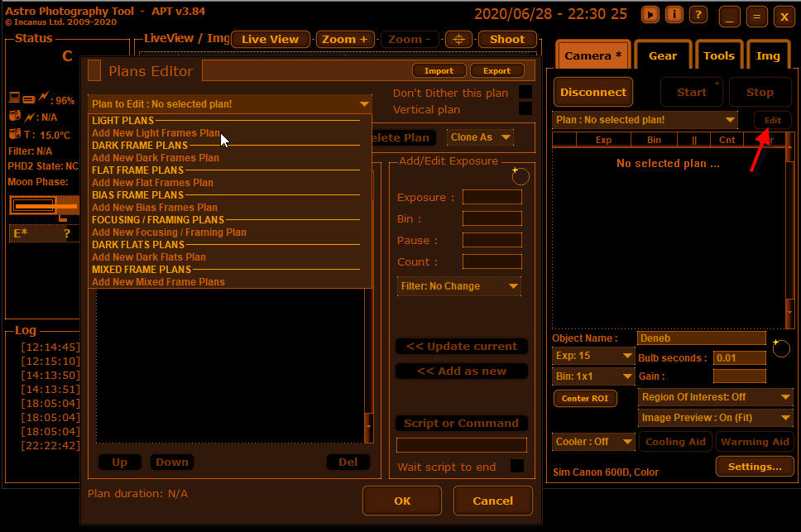Check the Vertical plan checkbox

525,109
